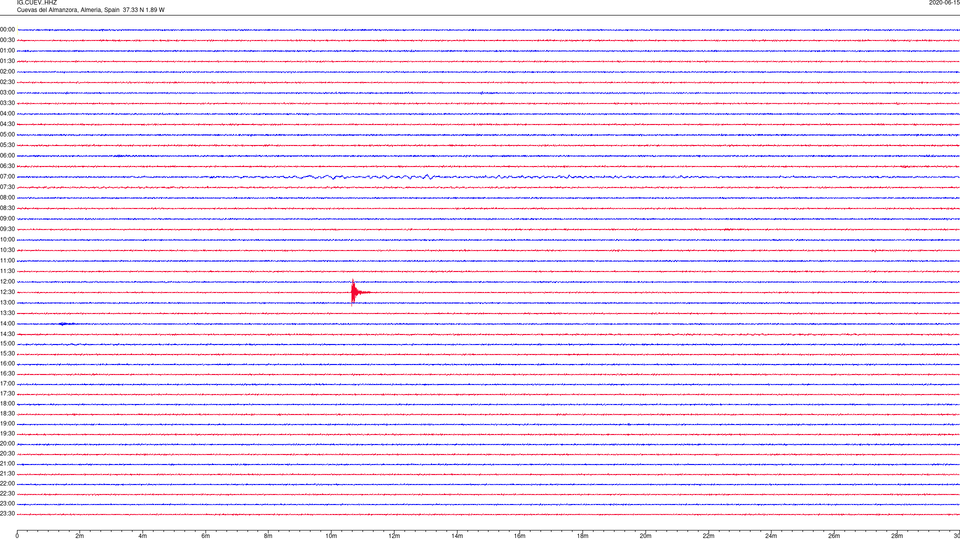Select the 05:30 row label

[x=7, y=145]
